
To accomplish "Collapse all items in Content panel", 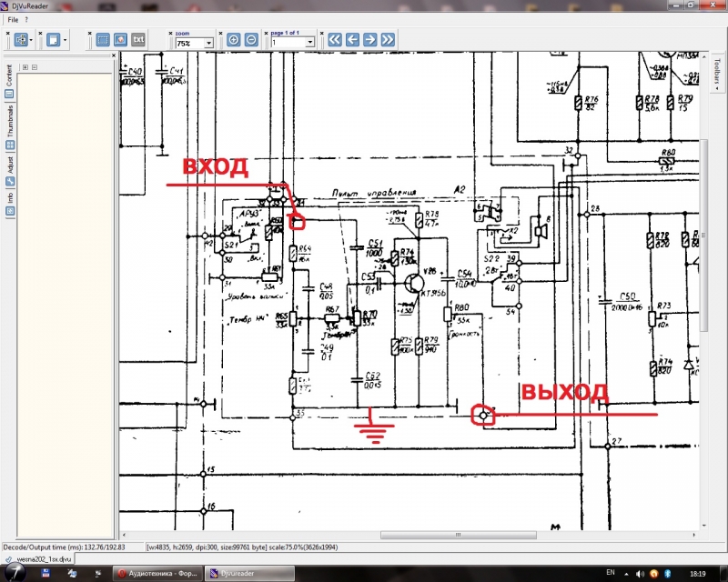I will 35,66.
